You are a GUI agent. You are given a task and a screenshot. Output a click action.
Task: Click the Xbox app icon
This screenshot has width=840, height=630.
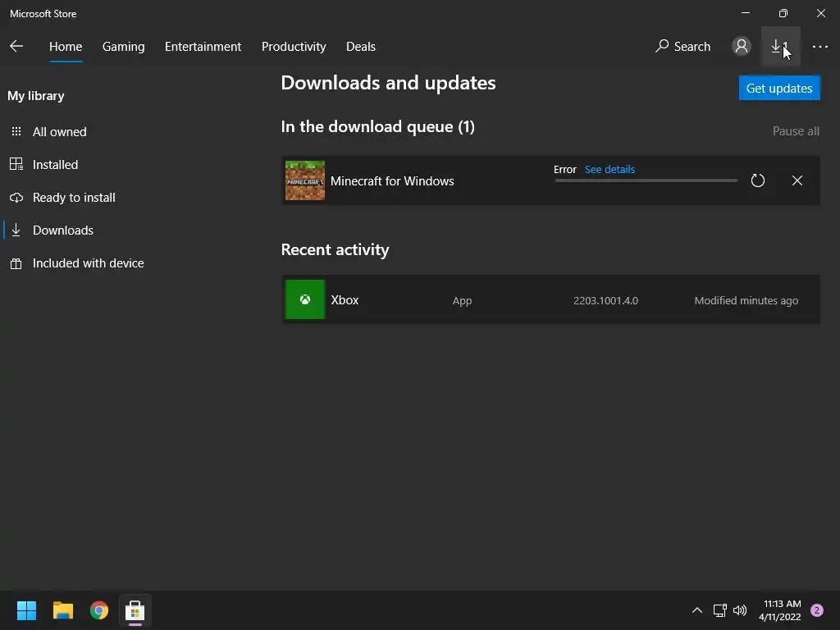pyautogui.click(x=305, y=299)
